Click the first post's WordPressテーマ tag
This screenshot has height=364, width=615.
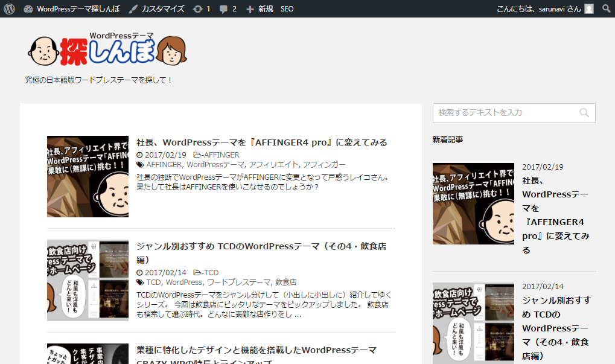(x=215, y=165)
